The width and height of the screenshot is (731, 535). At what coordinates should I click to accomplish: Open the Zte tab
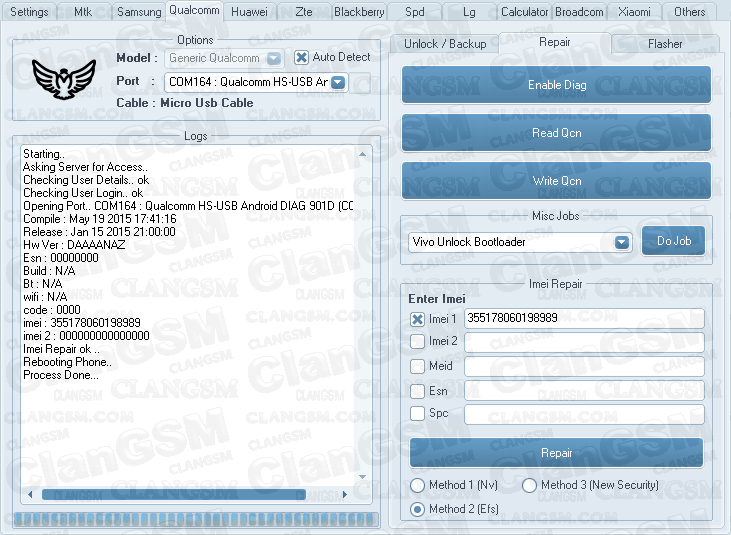tap(304, 12)
